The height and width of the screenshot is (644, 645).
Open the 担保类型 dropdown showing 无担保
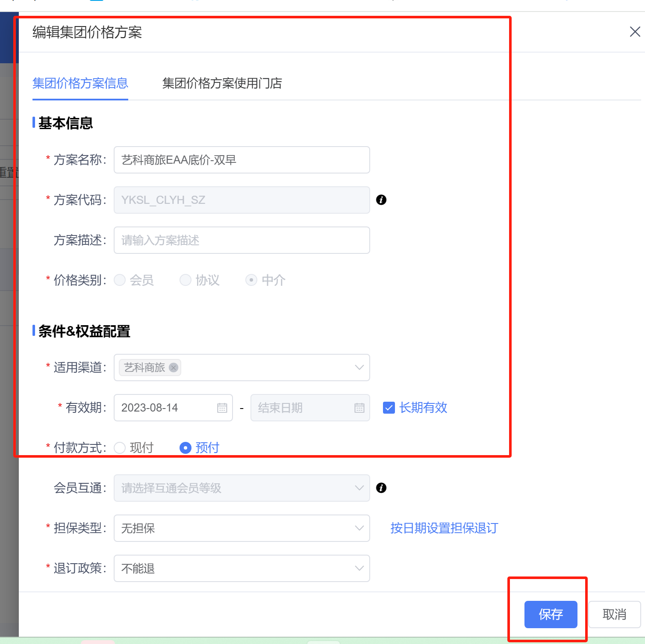(242, 528)
